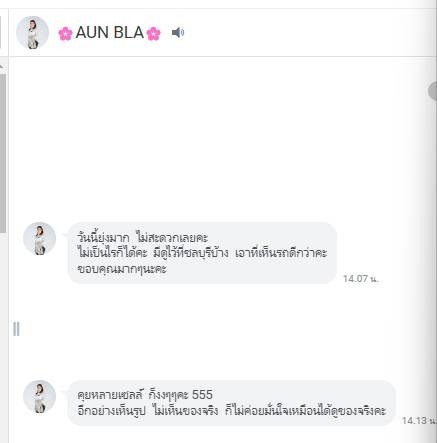437x443 pixels.
Task: Click the 14.07 น. timestamp
Action: click(361, 278)
